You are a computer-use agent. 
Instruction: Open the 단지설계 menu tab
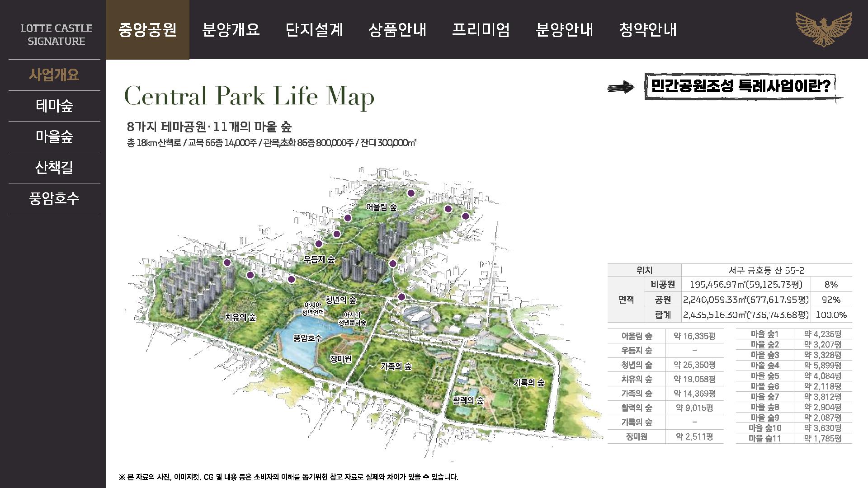tap(314, 30)
